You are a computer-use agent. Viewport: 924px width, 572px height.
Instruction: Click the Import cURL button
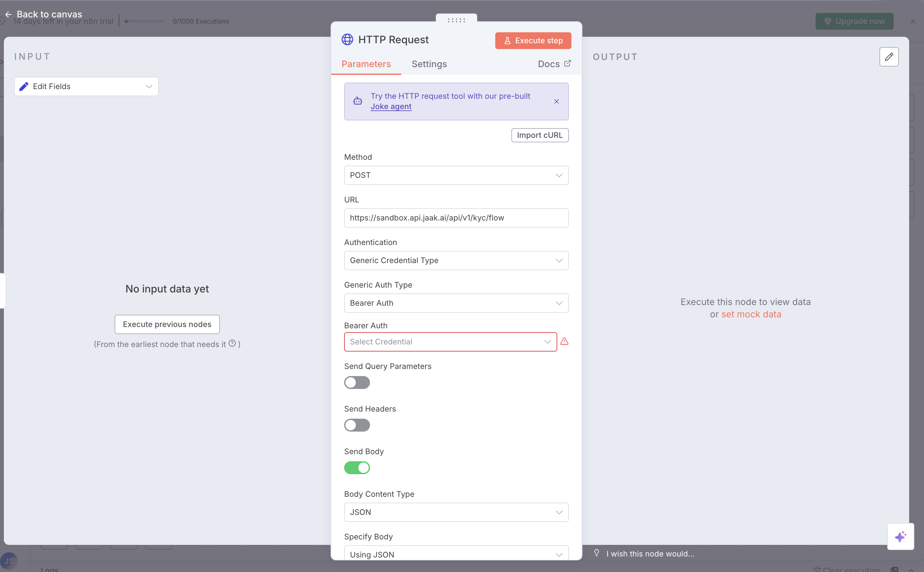tap(539, 135)
